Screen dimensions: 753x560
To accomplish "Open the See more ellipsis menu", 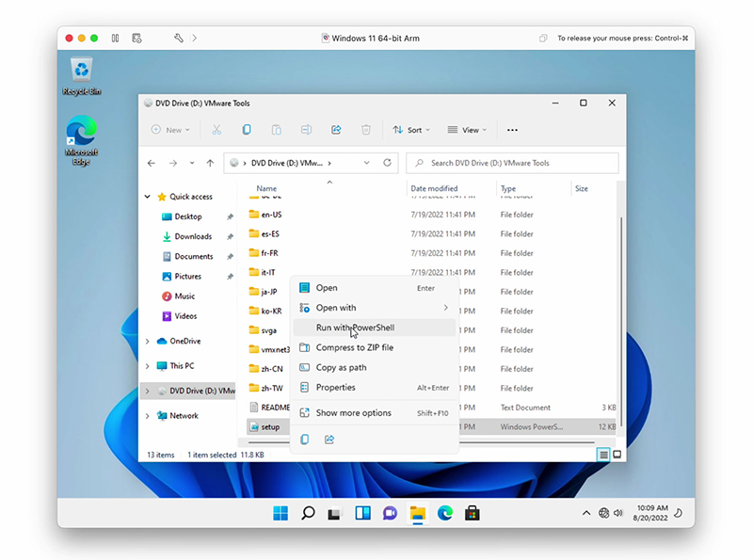I will pyautogui.click(x=512, y=130).
